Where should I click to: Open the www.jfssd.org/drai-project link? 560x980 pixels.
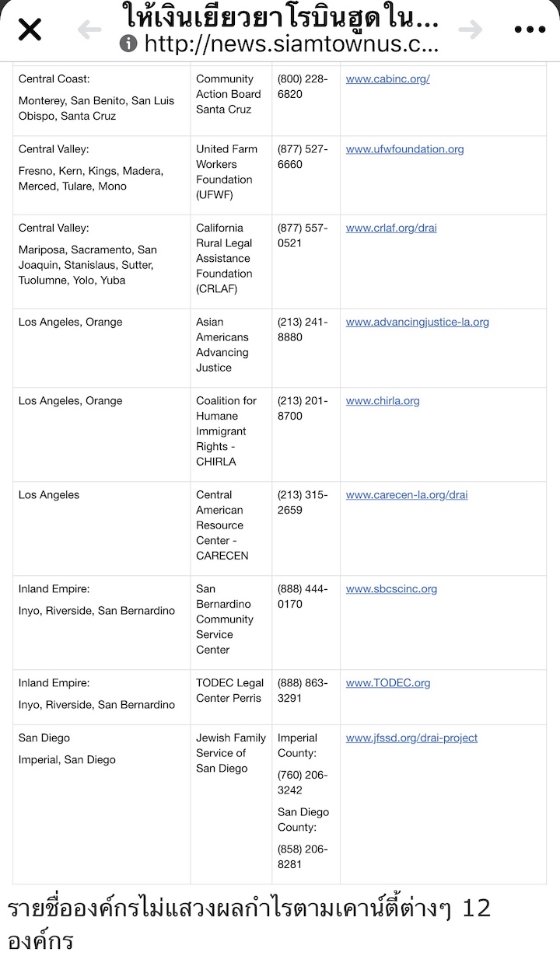[411, 738]
